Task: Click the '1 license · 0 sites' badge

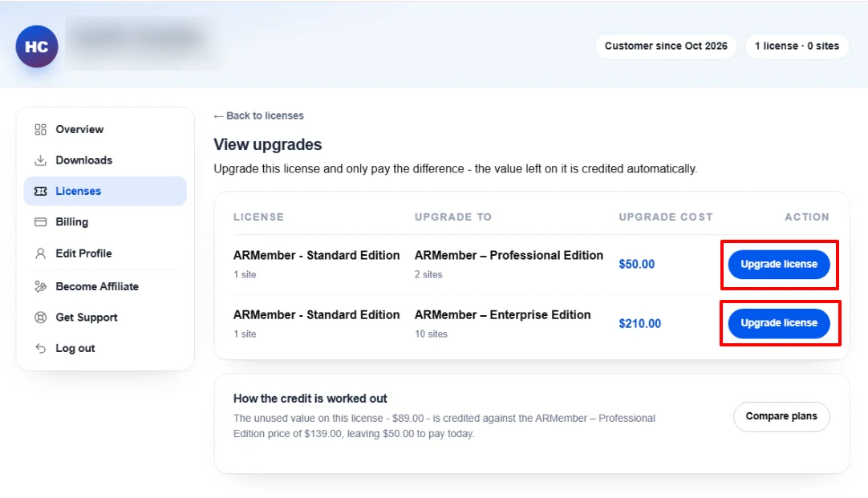Action: click(797, 46)
